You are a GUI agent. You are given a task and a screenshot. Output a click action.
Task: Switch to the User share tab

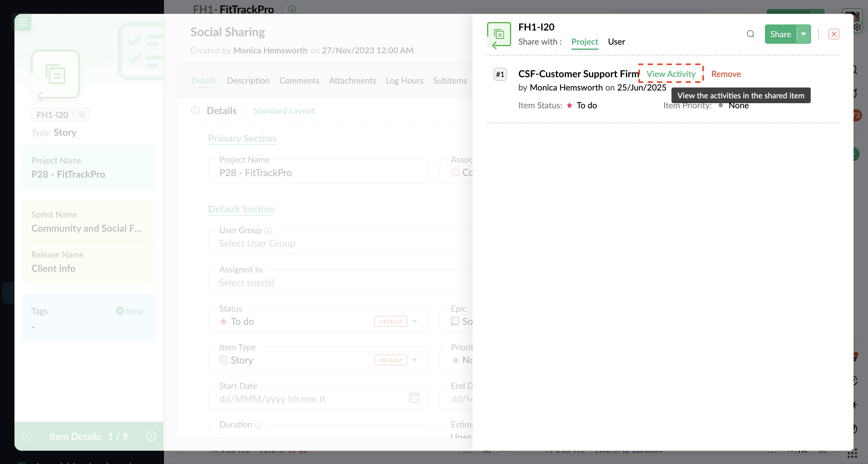tap(616, 41)
